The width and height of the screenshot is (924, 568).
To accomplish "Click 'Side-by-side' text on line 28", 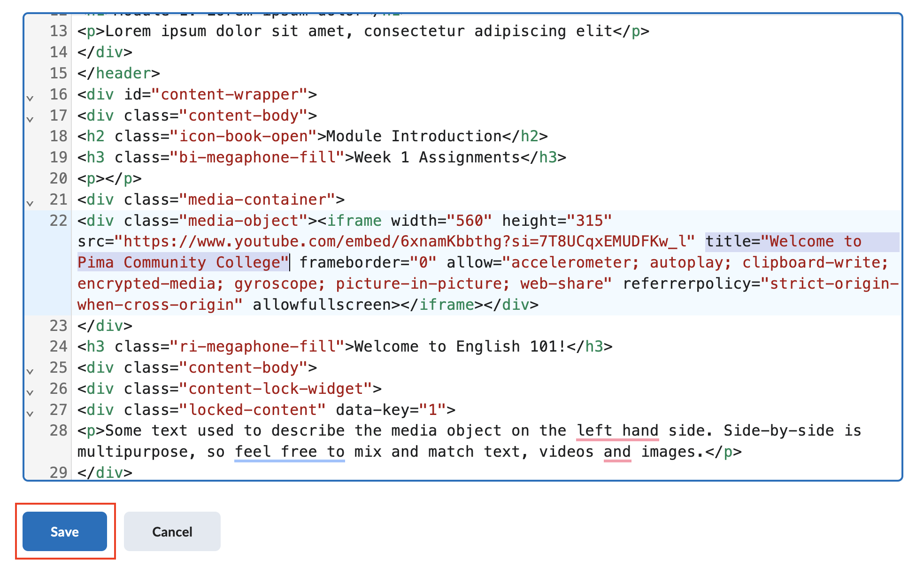I will click(778, 430).
